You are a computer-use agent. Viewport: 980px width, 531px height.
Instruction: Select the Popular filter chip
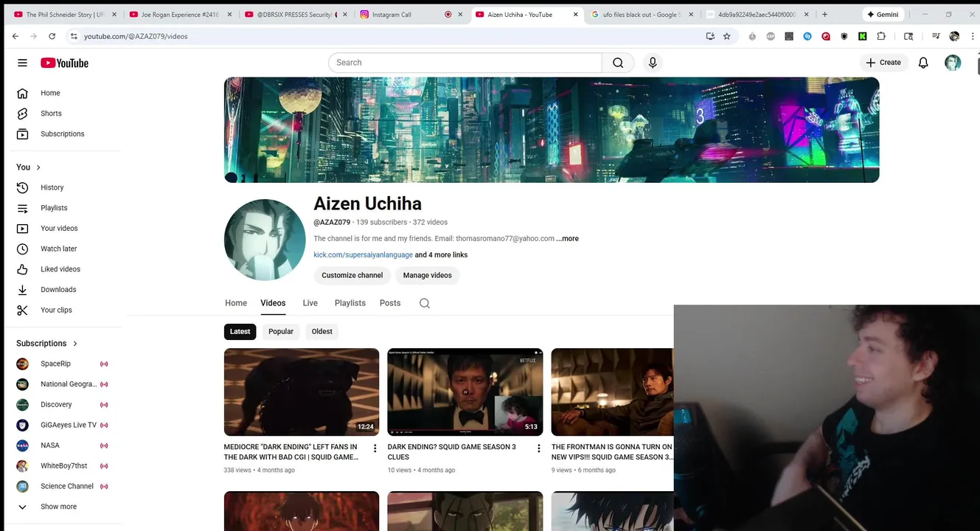click(281, 332)
